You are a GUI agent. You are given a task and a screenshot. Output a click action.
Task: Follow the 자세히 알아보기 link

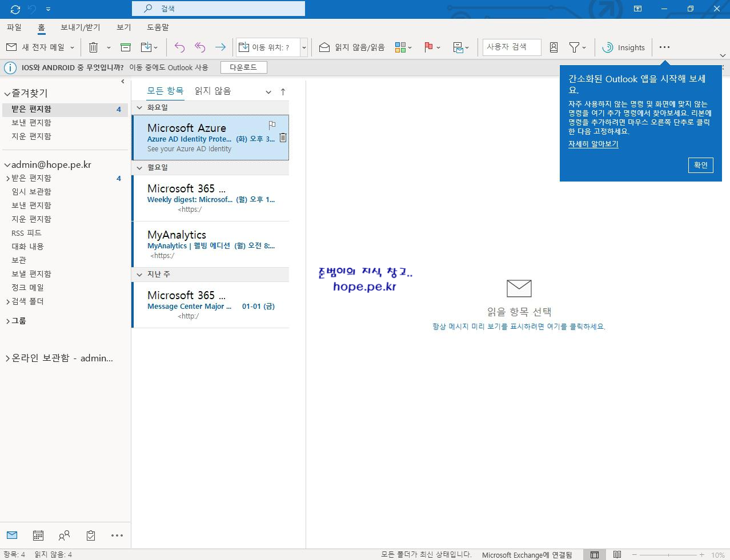pyautogui.click(x=593, y=144)
